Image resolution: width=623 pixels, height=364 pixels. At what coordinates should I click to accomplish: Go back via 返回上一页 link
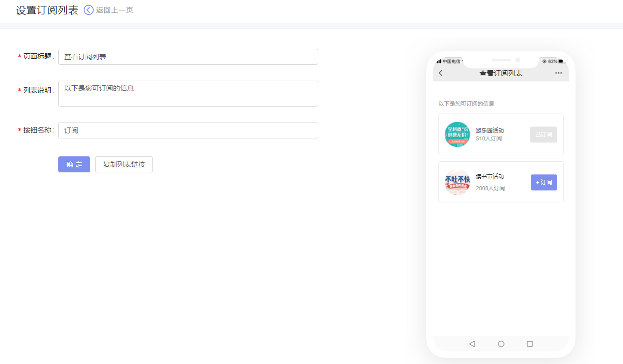pyautogui.click(x=115, y=10)
